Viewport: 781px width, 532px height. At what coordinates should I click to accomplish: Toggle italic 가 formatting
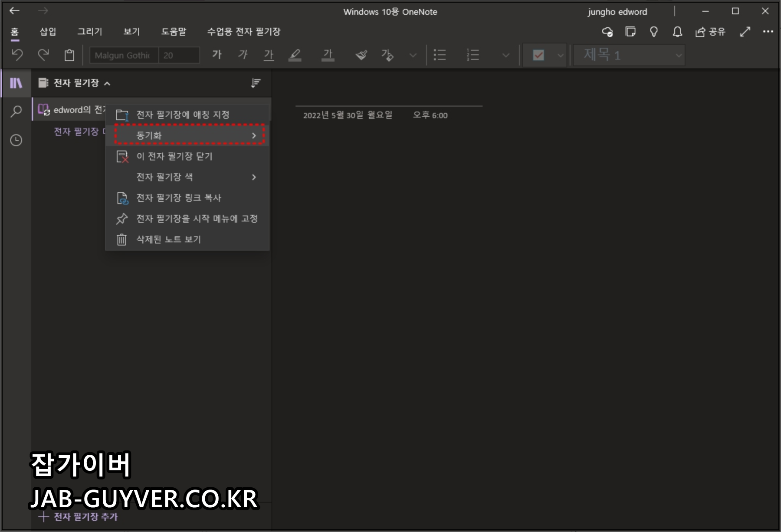pyautogui.click(x=243, y=55)
